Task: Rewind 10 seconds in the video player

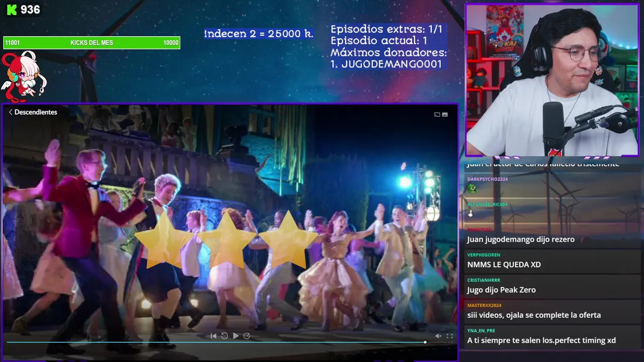Action: pos(224,336)
